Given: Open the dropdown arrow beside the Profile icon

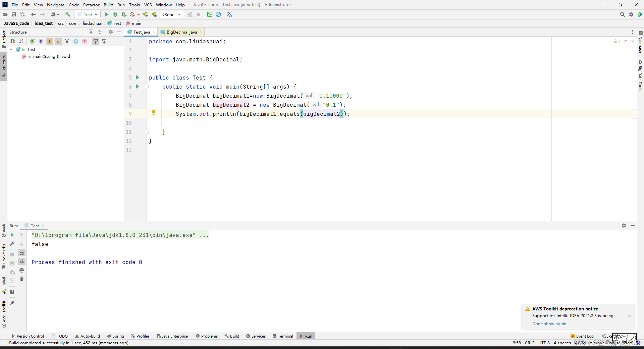Looking at the screenshot, I should click(138, 15).
